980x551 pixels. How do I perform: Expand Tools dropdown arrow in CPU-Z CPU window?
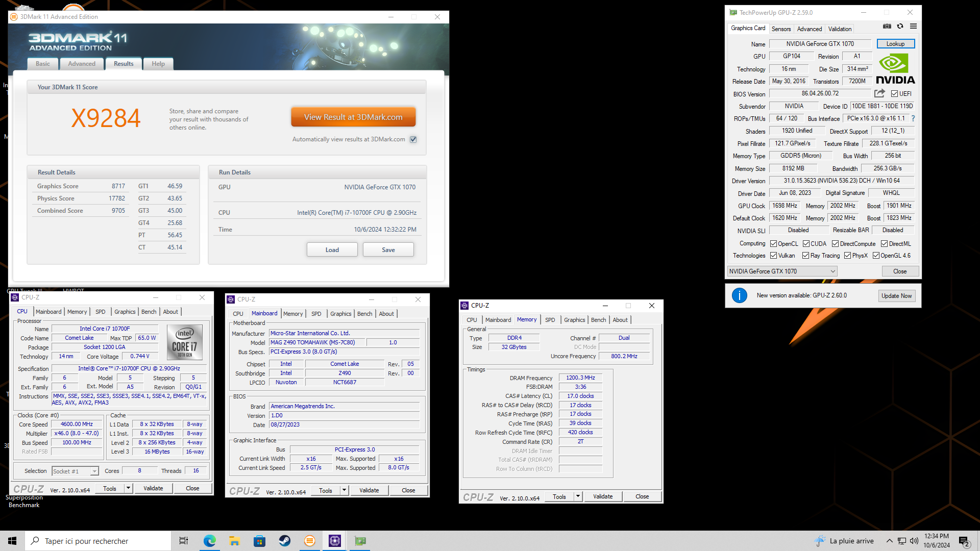(x=128, y=488)
